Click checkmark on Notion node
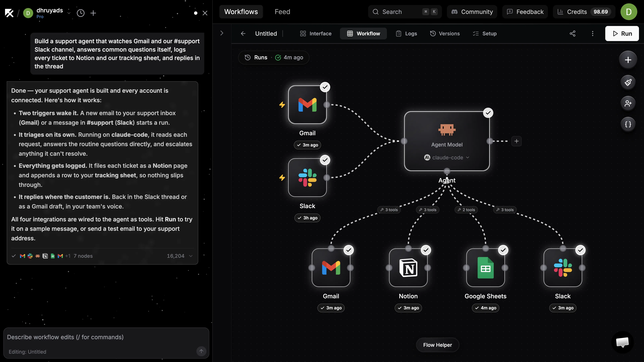 tap(426, 250)
